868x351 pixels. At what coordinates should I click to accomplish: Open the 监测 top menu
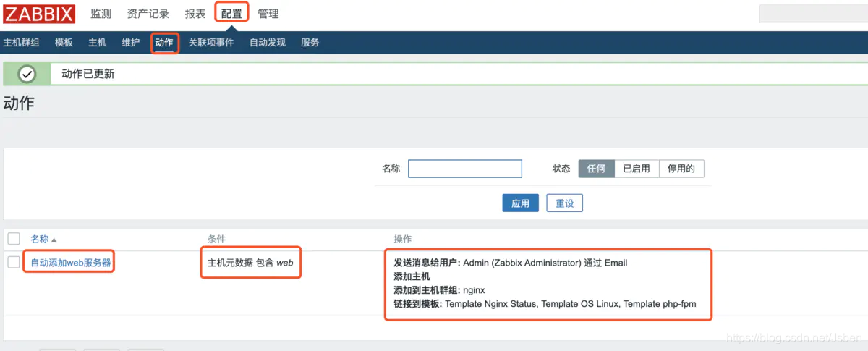click(x=101, y=14)
